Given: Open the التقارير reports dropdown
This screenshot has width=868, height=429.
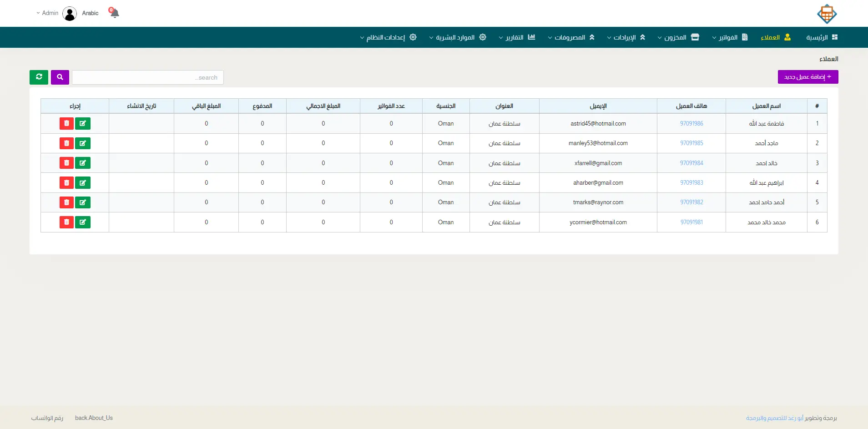Looking at the screenshot, I should click(517, 37).
